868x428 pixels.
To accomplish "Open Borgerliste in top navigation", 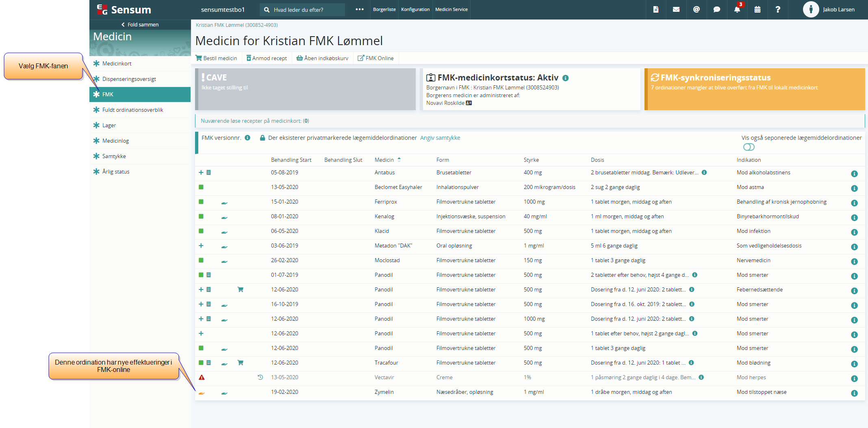I will [x=384, y=9].
